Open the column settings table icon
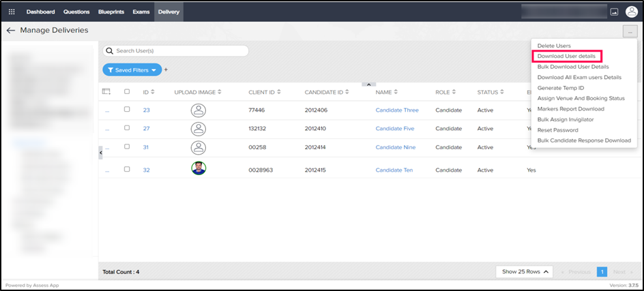644x291 pixels. coord(106,91)
